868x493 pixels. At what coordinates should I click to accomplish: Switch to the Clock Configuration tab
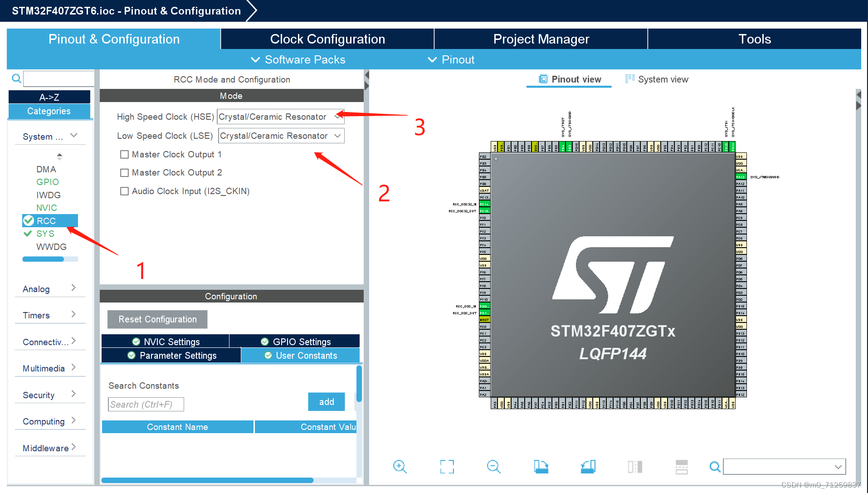(x=327, y=39)
